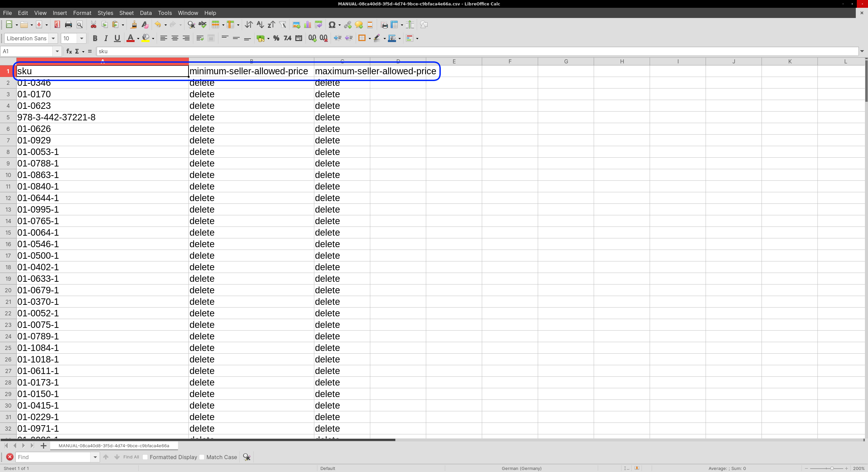Open the Borders dropdown arrow

pos(370,38)
